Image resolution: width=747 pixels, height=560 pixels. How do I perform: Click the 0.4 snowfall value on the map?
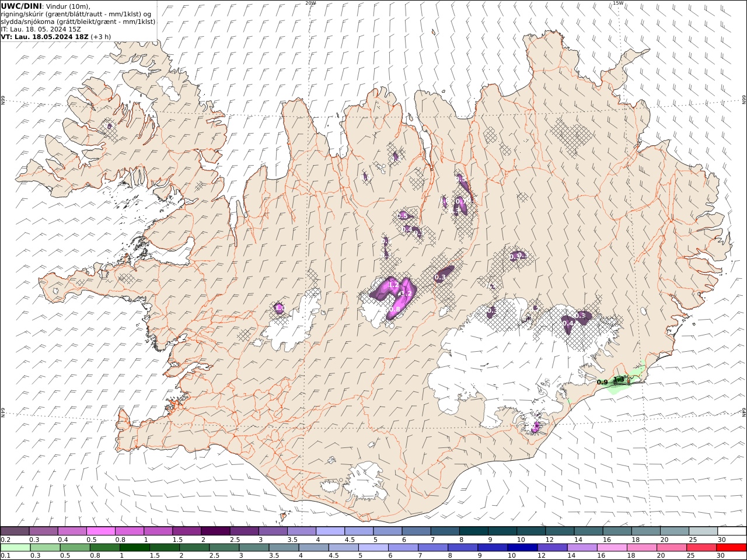568,323
